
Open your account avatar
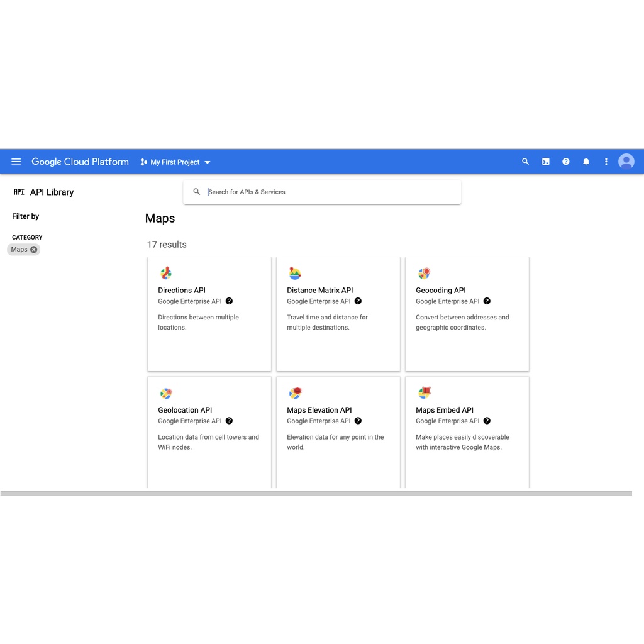tap(626, 162)
